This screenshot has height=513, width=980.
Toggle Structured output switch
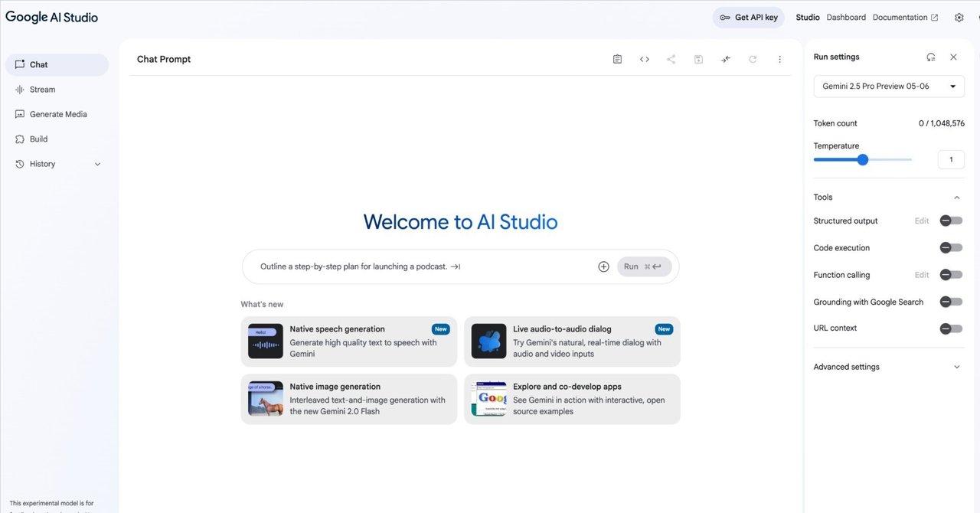pos(951,221)
